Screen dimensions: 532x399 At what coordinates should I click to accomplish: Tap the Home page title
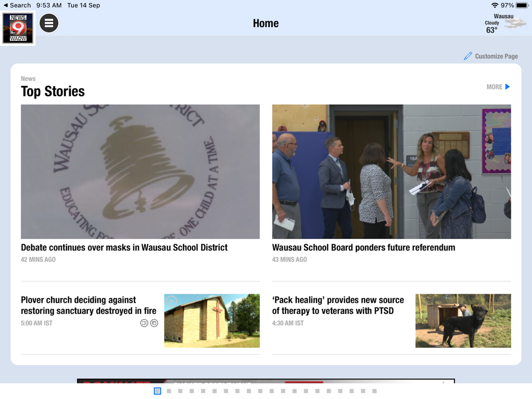[x=265, y=23]
